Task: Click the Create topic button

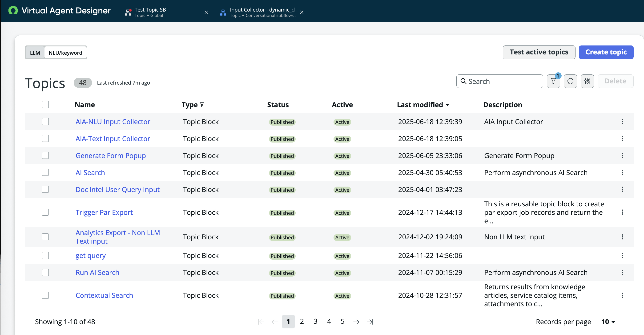Action: point(606,52)
